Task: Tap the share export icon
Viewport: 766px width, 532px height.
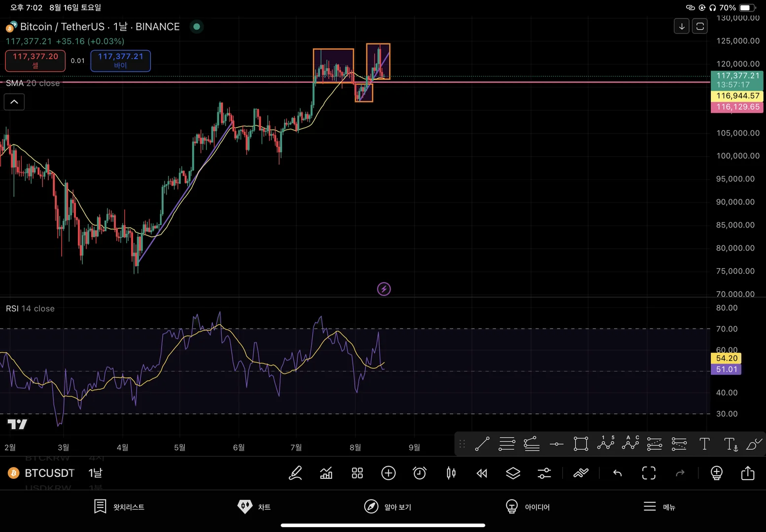Action: (748, 473)
